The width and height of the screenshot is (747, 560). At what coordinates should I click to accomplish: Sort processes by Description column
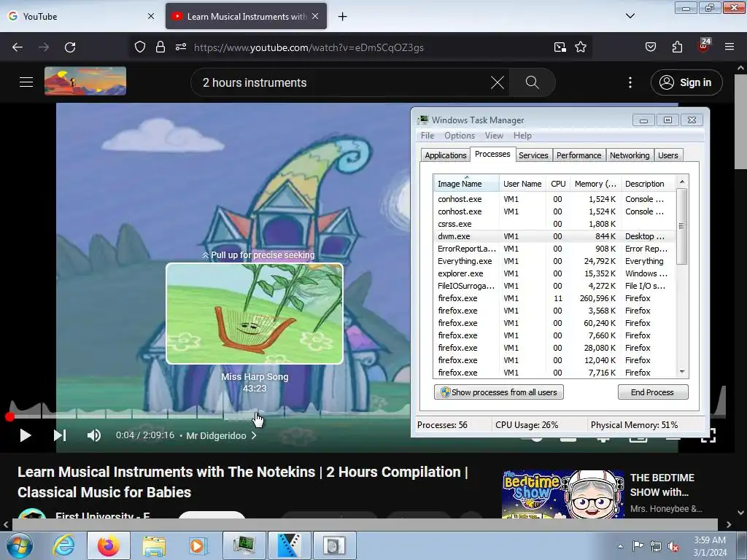click(x=648, y=184)
